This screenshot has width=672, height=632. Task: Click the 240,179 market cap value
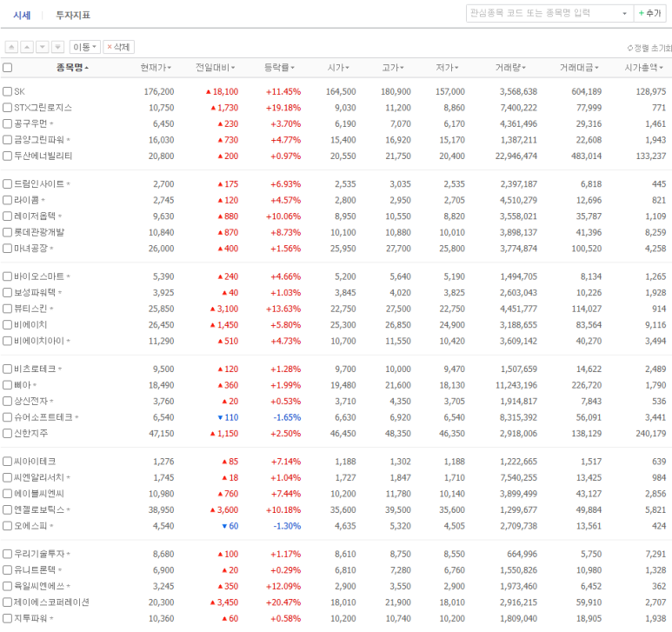point(651,434)
